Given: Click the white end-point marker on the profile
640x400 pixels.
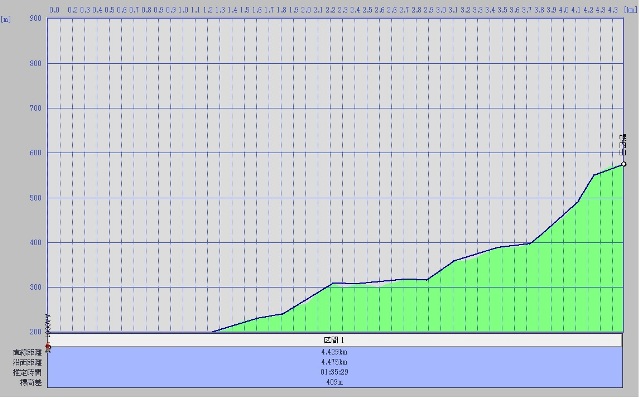Looking at the screenshot, I should [x=624, y=163].
